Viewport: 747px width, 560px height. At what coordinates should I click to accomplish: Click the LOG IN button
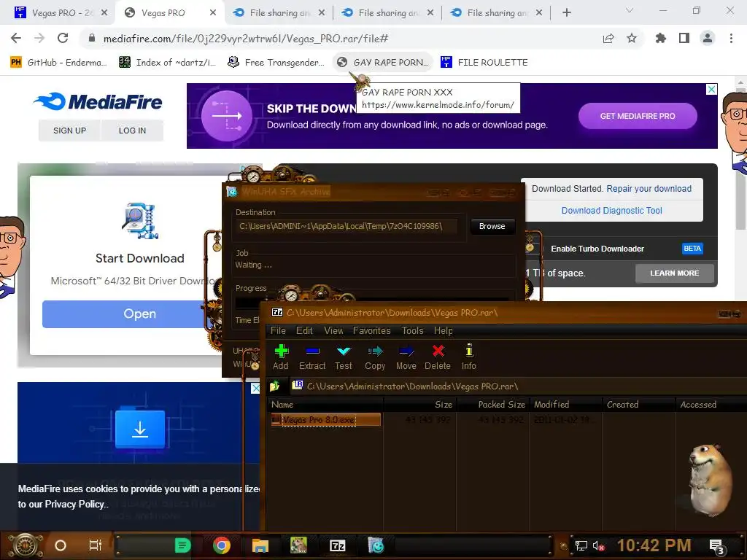click(x=133, y=131)
